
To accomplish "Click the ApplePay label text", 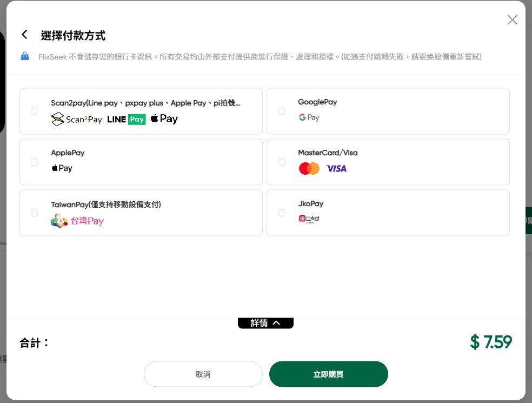I will (x=68, y=153).
